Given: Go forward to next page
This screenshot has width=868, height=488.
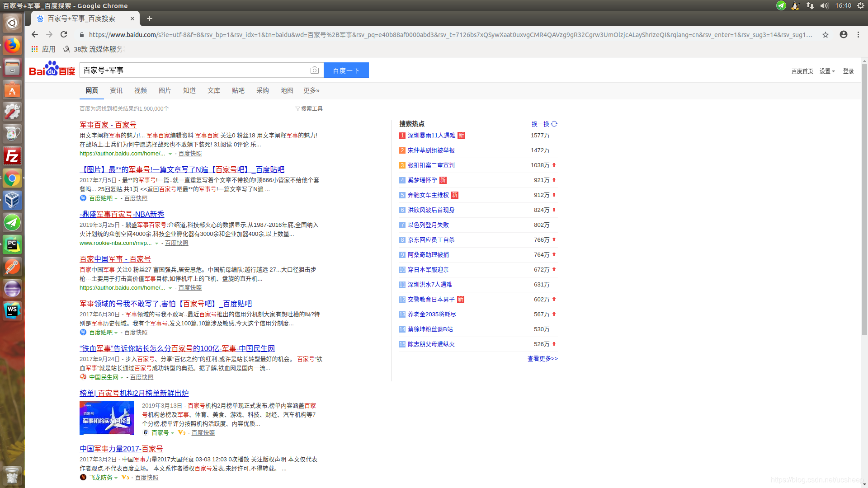Looking at the screenshot, I should (x=49, y=34).
